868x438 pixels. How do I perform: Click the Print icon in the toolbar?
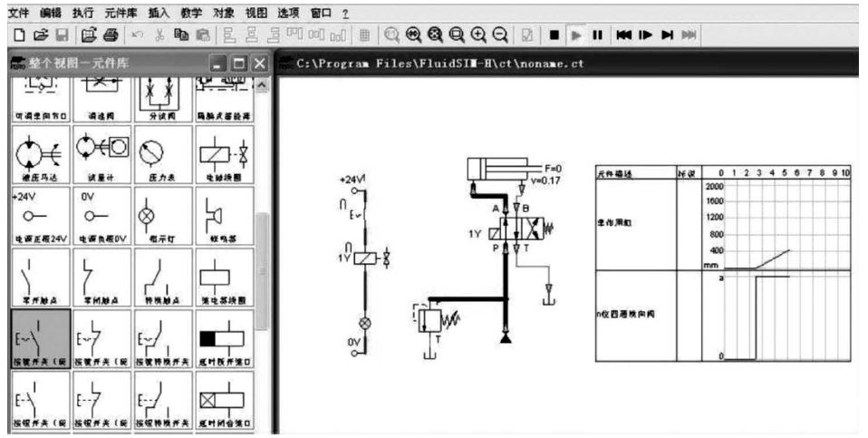[111, 35]
